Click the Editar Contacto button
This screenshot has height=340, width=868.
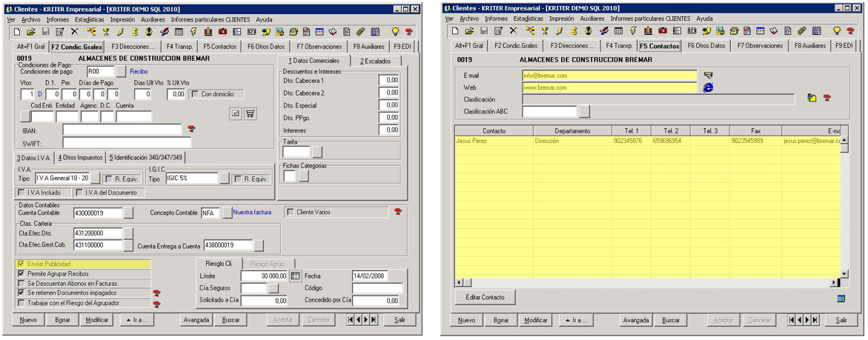click(x=486, y=298)
